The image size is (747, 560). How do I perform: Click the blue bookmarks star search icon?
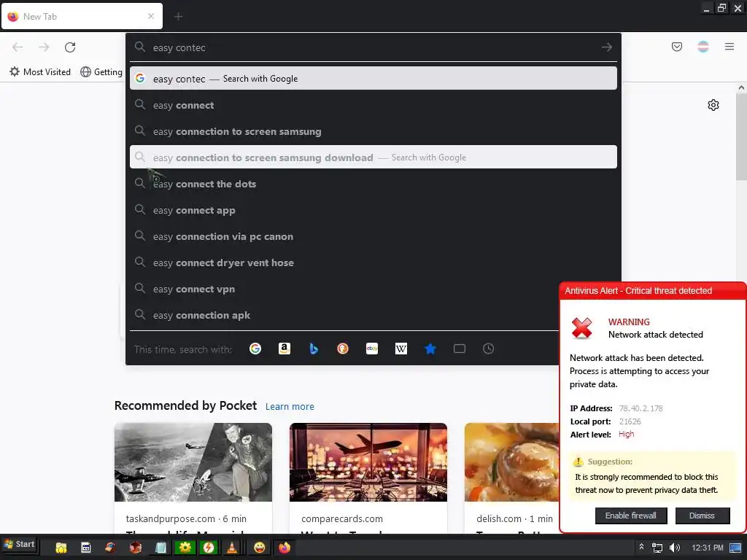pos(430,349)
